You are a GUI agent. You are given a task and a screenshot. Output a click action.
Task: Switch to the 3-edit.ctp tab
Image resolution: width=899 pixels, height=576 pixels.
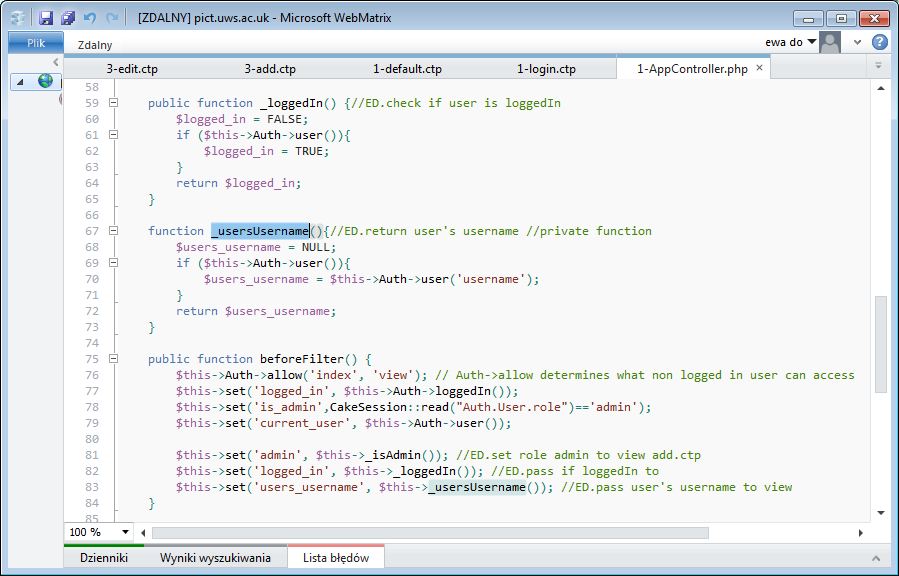click(x=132, y=69)
